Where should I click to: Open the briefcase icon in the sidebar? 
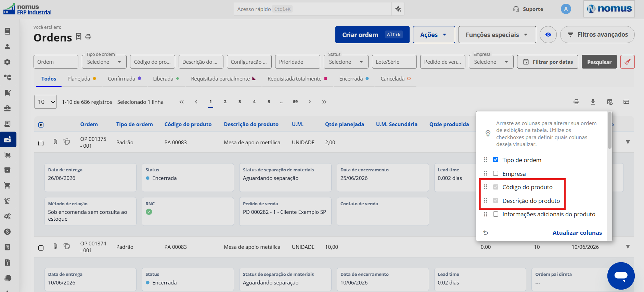click(7, 108)
